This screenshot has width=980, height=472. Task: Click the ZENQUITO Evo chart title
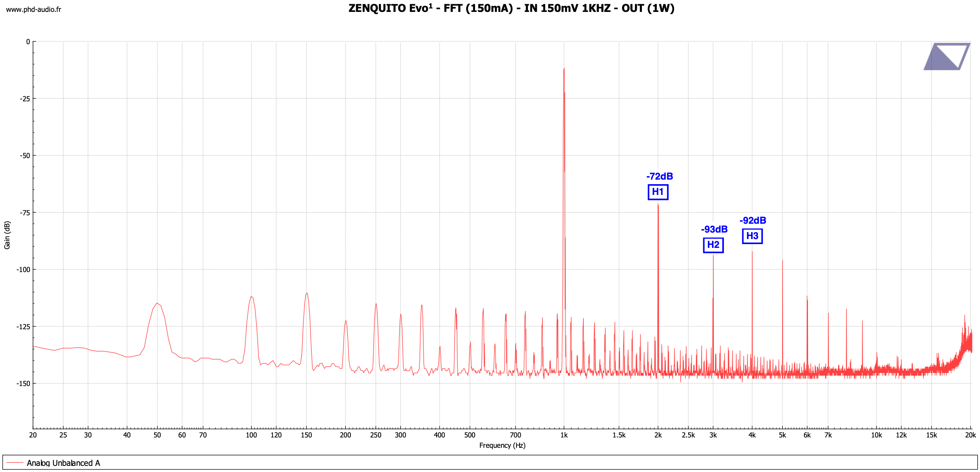511,8
